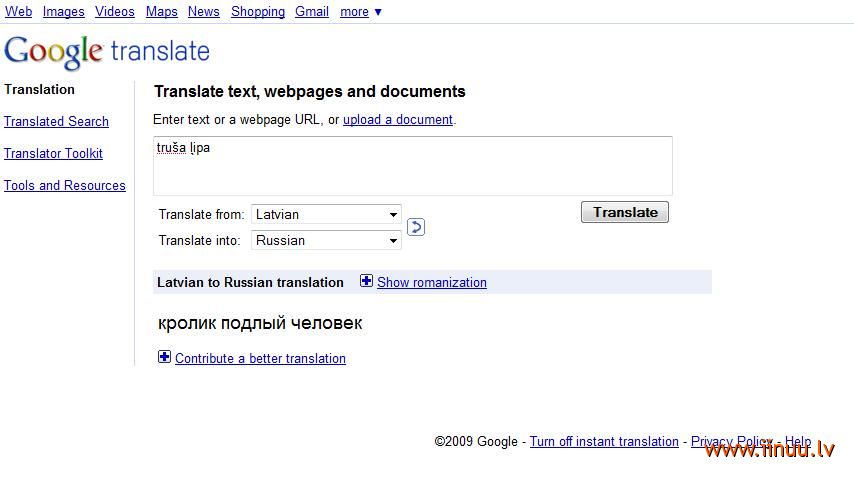Swap languages with the arrow icon
The height and width of the screenshot is (481, 854).
[x=416, y=227]
